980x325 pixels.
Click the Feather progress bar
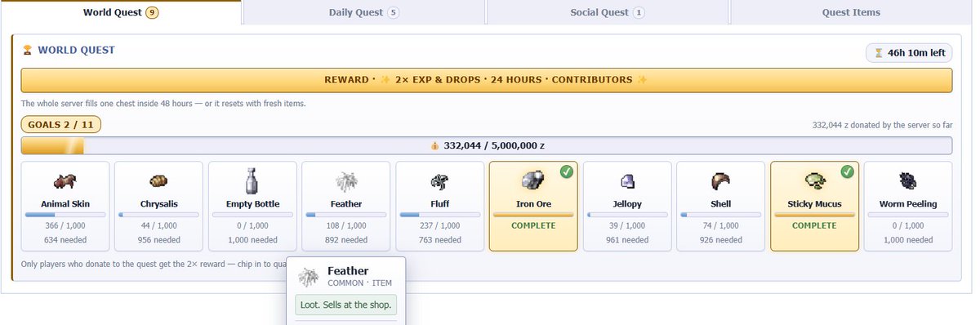point(346,215)
